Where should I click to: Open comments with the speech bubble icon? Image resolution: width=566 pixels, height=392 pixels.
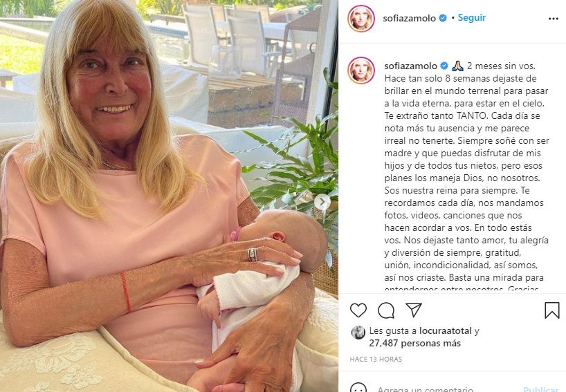[x=386, y=310]
